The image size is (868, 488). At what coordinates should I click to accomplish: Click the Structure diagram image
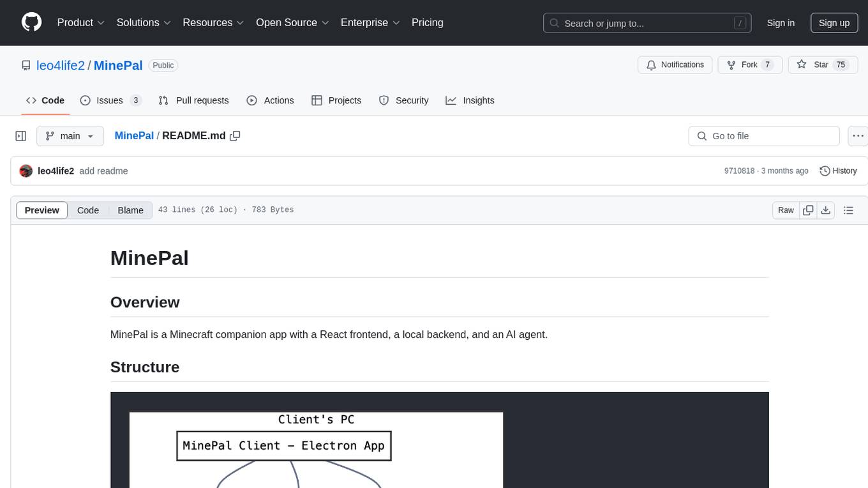(439, 440)
